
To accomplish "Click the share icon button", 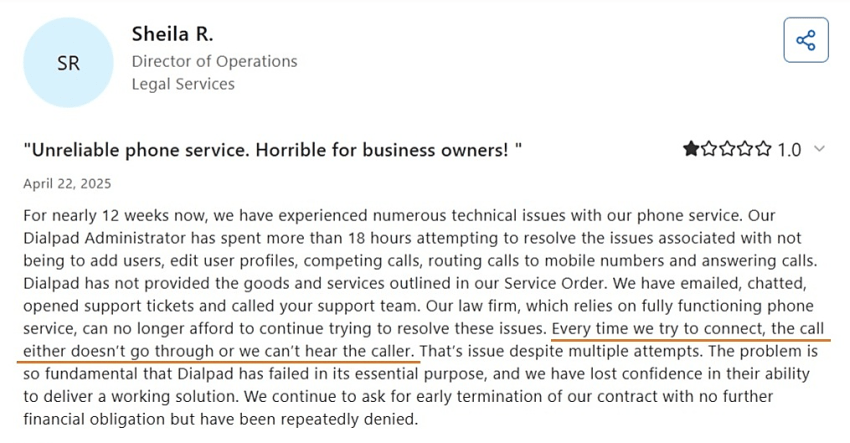I will [805, 40].
